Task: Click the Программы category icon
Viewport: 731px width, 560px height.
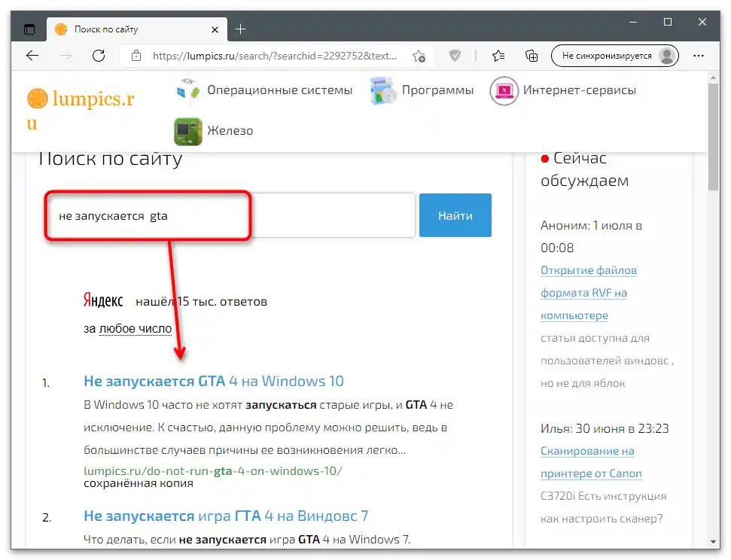Action: [382, 90]
